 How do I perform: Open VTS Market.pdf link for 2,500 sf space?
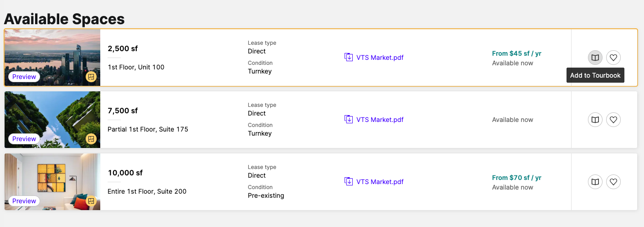[x=380, y=58]
